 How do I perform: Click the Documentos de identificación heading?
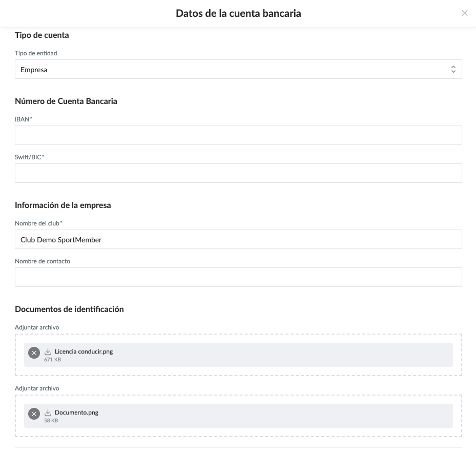(x=69, y=309)
